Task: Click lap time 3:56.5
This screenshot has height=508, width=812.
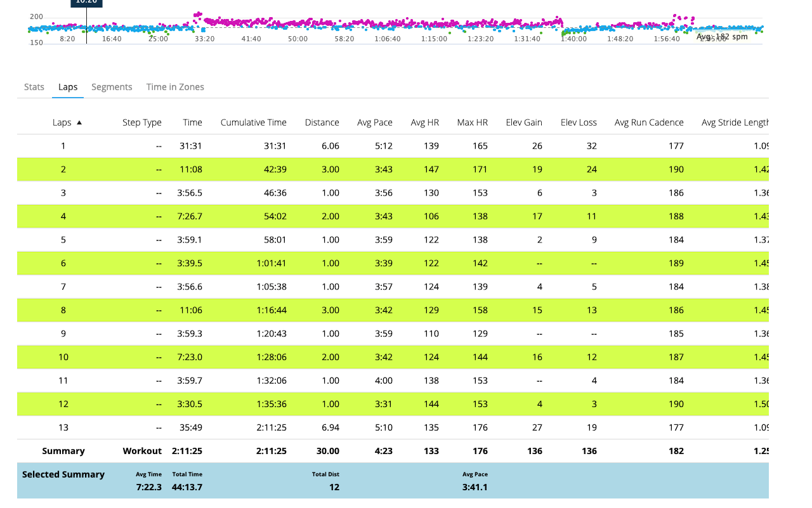Action: click(190, 193)
